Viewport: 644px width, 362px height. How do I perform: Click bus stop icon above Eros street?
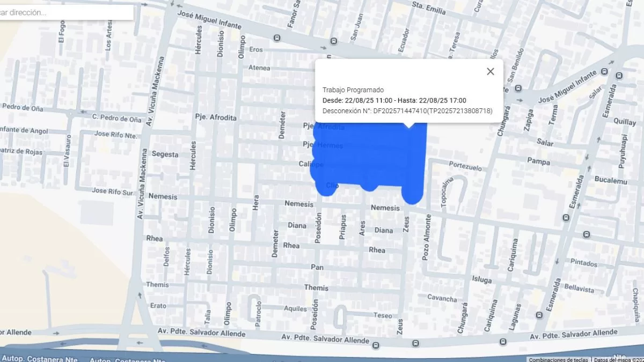click(x=277, y=38)
